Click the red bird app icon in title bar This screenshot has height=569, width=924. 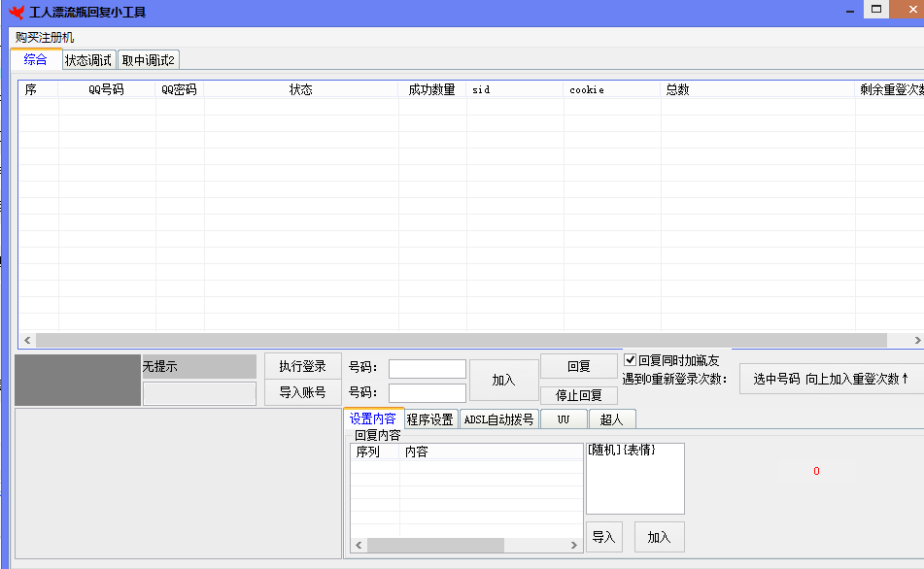(x=17, y=12)
